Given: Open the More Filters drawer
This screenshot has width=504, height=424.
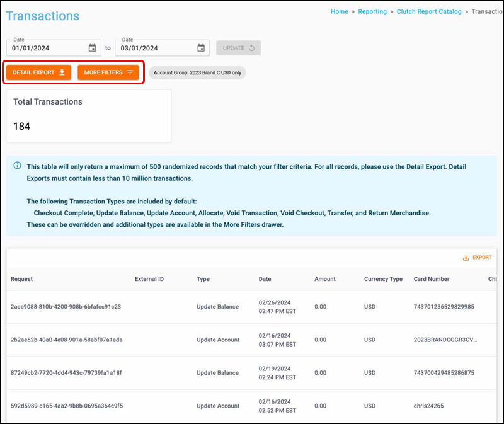Looking at the screenshot, I should (108, 72).
